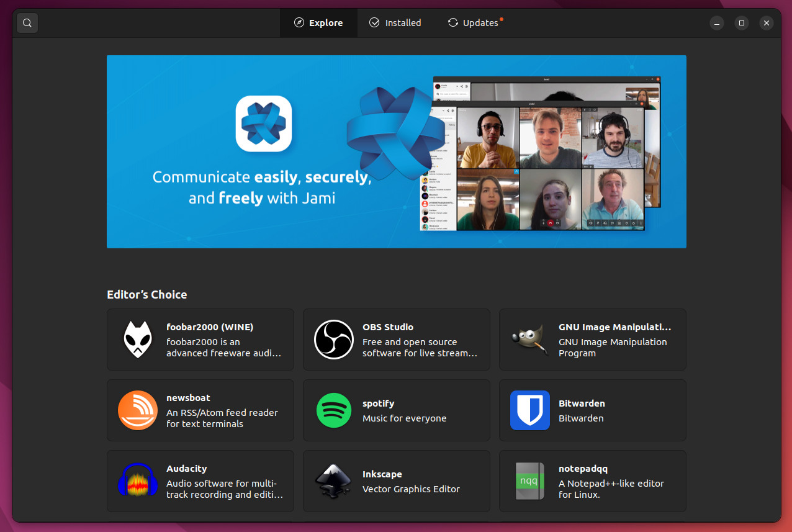Click the Jami banner slogan text
The width and height of the screenshot is (792, 532).
[x=262, y=187]
